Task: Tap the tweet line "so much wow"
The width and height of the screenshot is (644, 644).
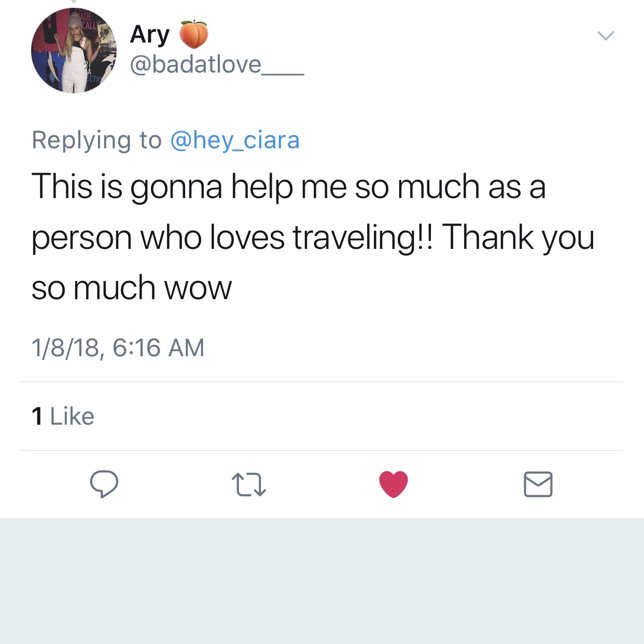Action: (132, 288)
